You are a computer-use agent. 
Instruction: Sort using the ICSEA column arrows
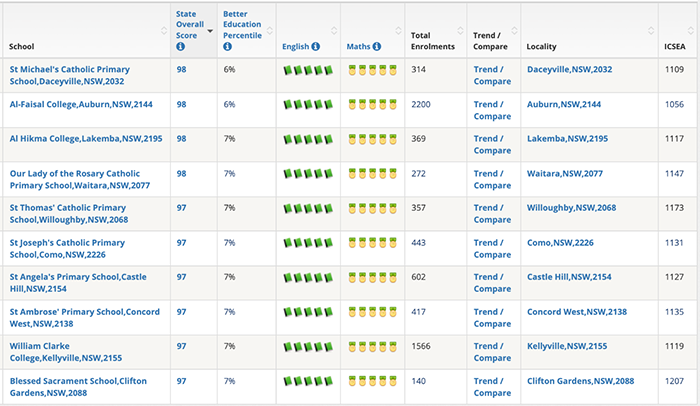[691, 31]
